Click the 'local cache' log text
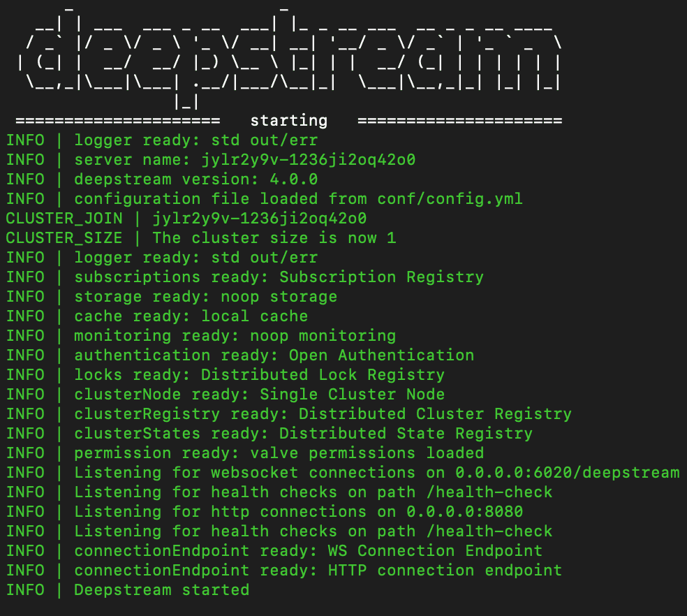 [x=255, y=316]
